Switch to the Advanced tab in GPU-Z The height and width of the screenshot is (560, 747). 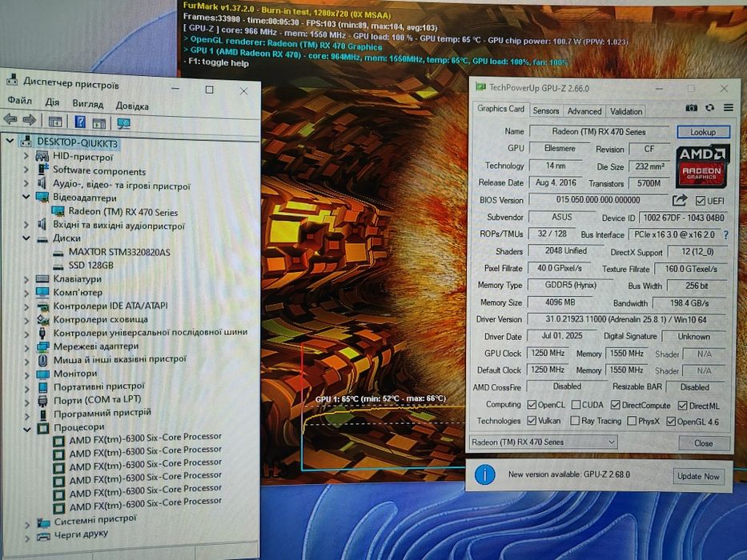(584, 111)
